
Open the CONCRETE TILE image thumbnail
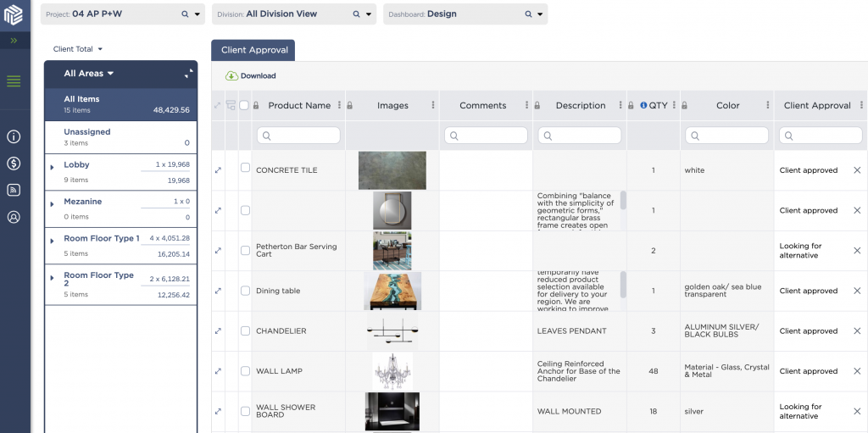click(392, 170)
